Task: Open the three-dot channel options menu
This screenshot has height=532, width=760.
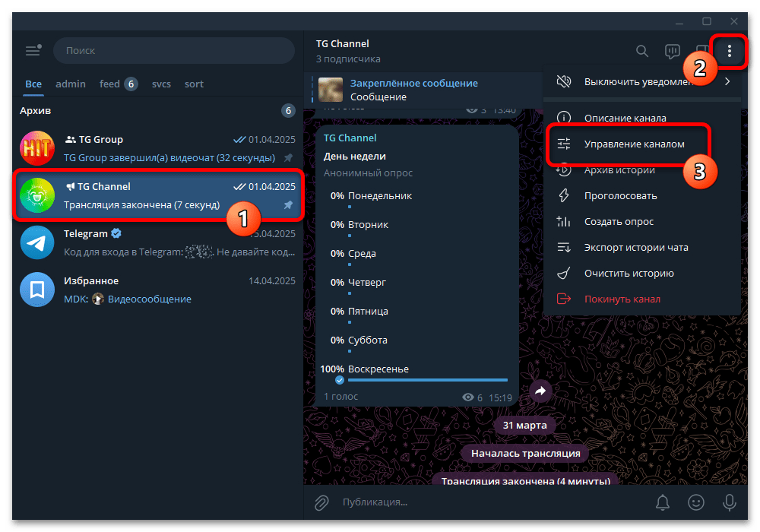Action: (x=729, y=51)
